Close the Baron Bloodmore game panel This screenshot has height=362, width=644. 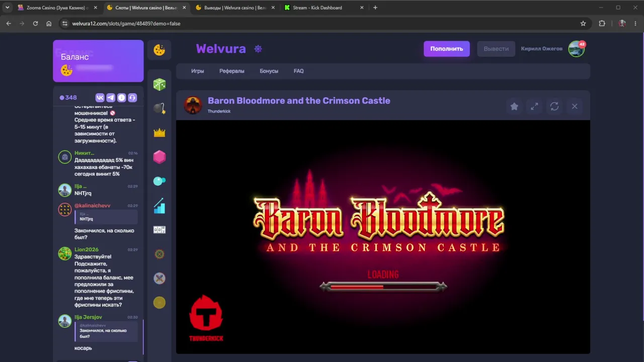coord(575,106)
